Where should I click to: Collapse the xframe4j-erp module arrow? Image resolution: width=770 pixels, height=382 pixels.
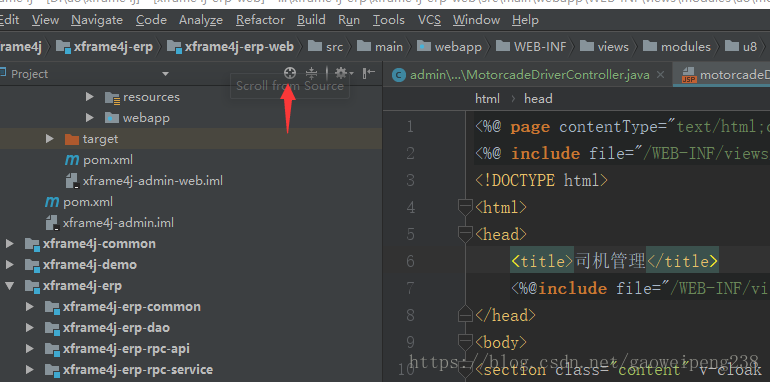tap(9, 286)
